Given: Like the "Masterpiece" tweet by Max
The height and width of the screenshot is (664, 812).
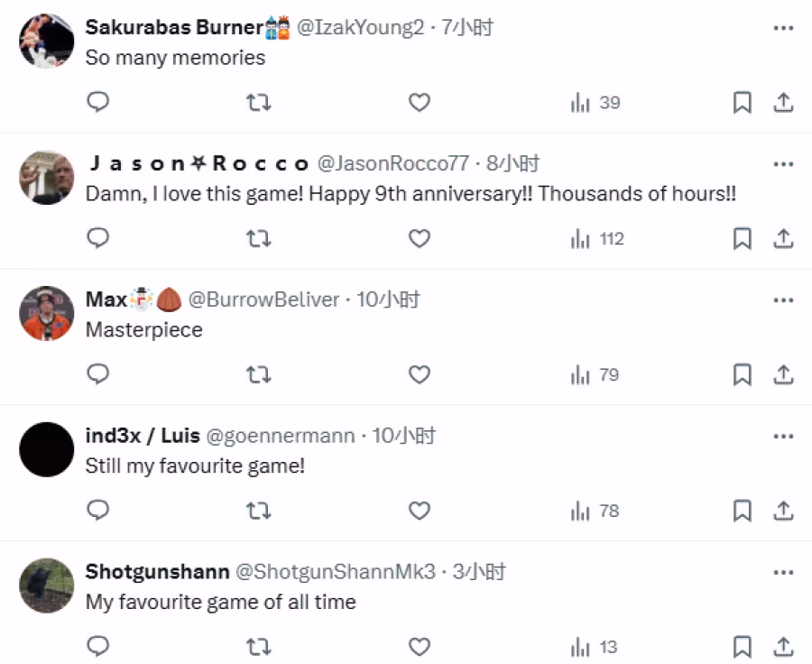Looking at the screenshot, I should tap(420, 375).
